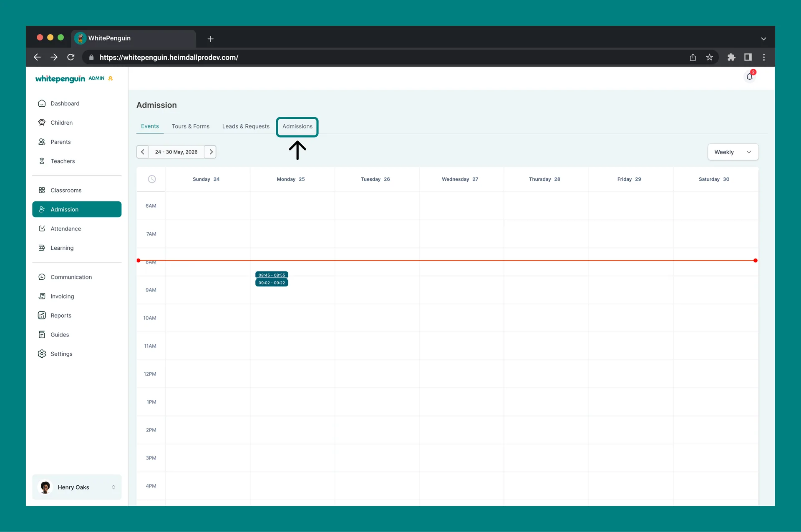801x532 pixels.
Task: Bookmark this page with the star icon
Action: [x=710, y=57]
